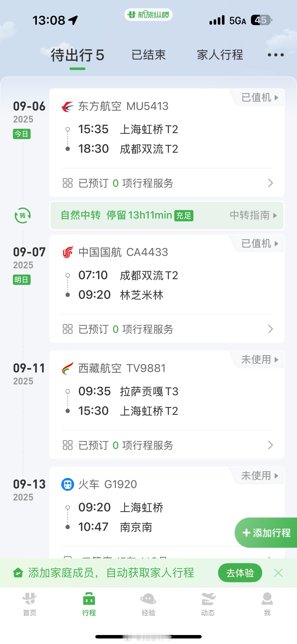The height and width of the screenshot is (644, 297).
Task: Open the 首页 home tab icon
Action: point(29,599)
